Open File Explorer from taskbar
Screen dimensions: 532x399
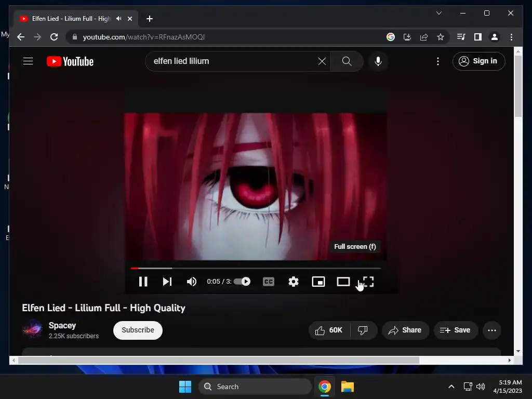pyautogui.click(x=348, y=387)
